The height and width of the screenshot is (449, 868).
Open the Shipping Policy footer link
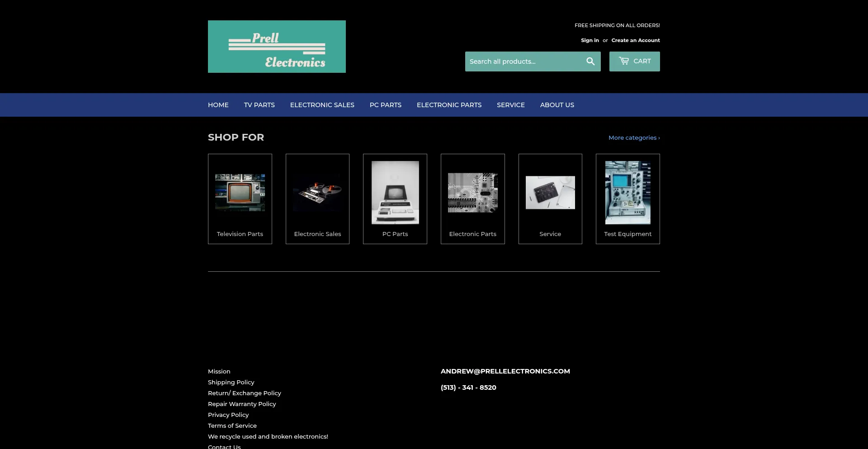point(231,383)
